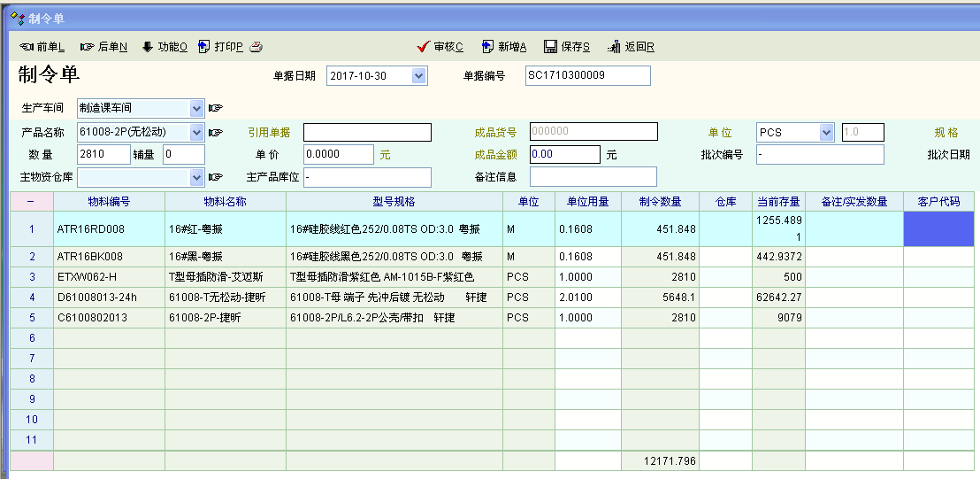Go to next order (后单)

103,47
